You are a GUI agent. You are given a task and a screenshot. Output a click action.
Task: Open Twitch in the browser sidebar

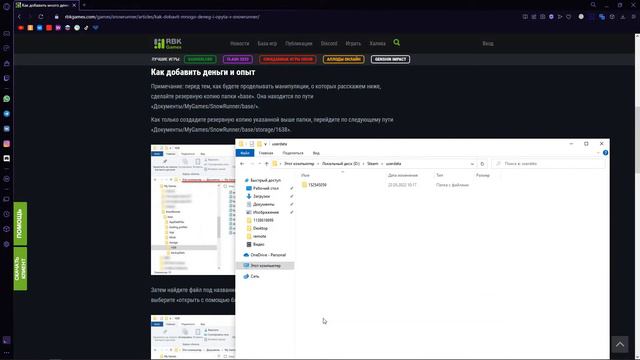tap(7, 78)
